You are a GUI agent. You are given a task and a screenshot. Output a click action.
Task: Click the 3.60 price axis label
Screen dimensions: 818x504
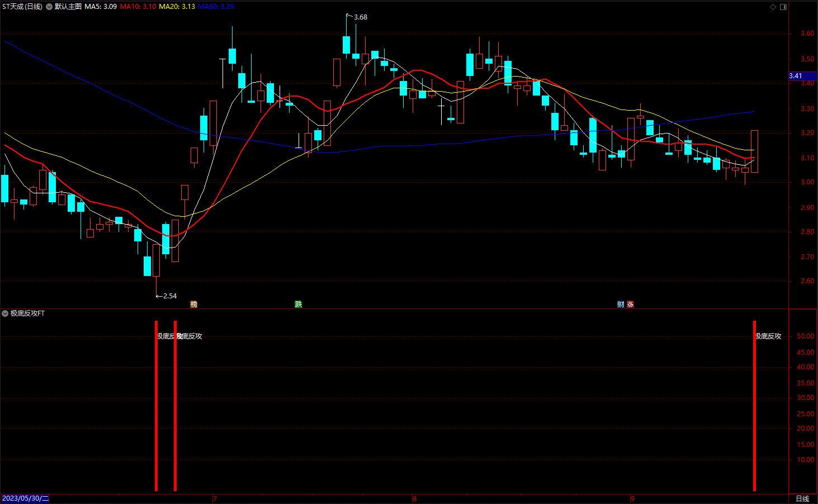click(807, 34)
